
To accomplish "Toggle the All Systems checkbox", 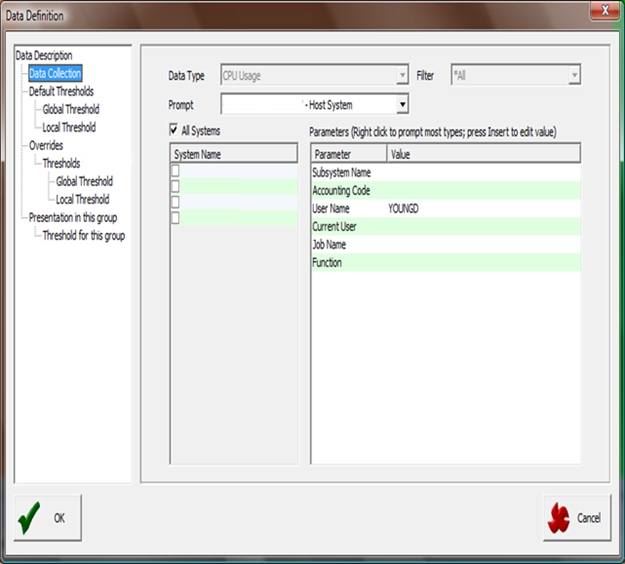I will (x=175, y=131).
